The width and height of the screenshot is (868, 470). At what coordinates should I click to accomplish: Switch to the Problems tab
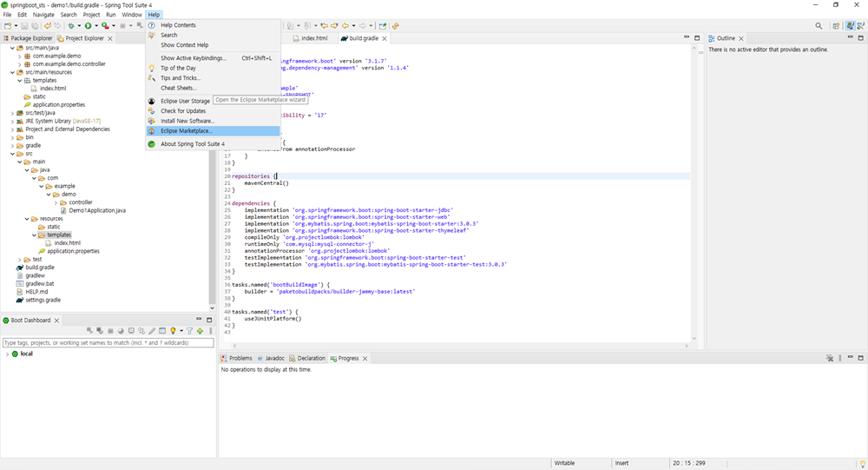pos(236,359)
